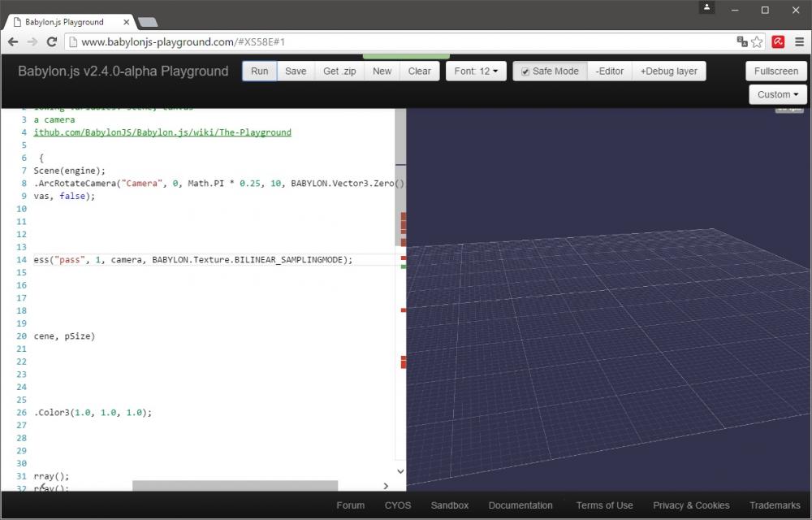This screenshot has width=812, height=520.
Task: Click the browser back arrow
Action: [13, 41]
